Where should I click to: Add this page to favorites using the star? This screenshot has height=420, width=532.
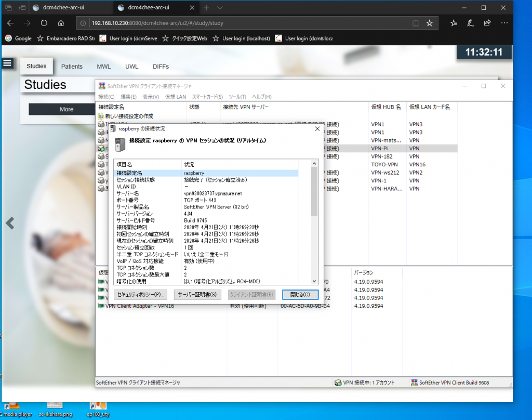tap(430, 23)
